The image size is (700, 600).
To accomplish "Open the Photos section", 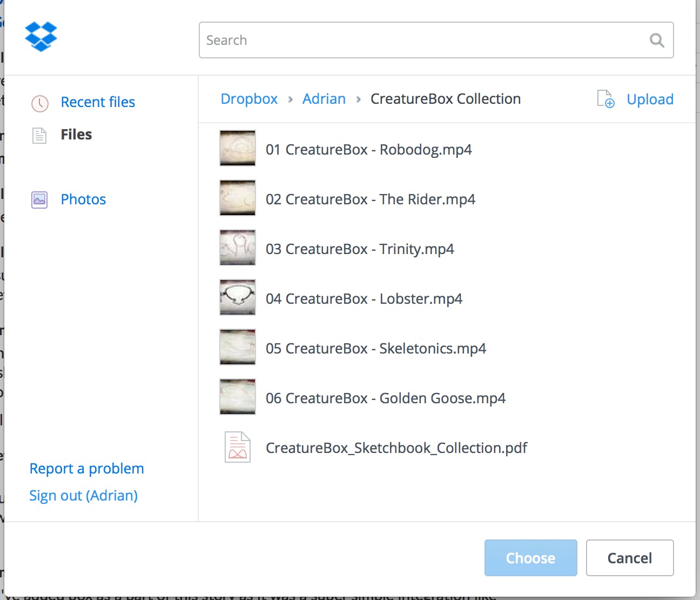I will [83, 199].
